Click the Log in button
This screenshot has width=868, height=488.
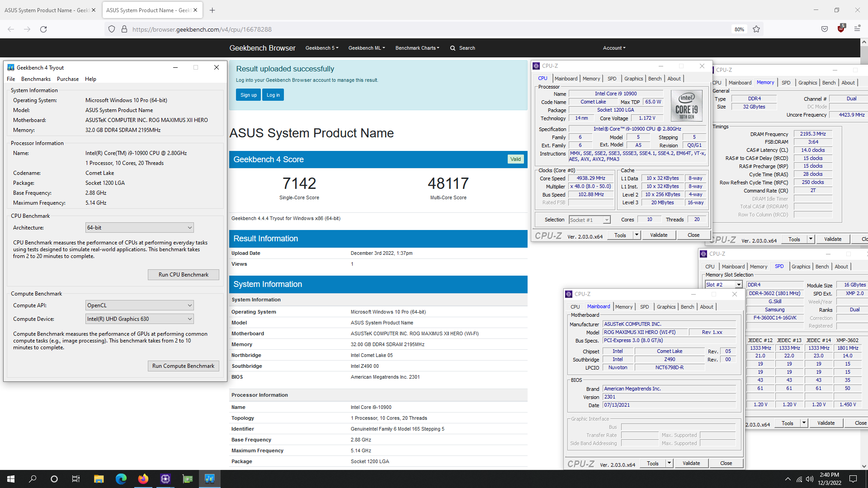(273, 95)
